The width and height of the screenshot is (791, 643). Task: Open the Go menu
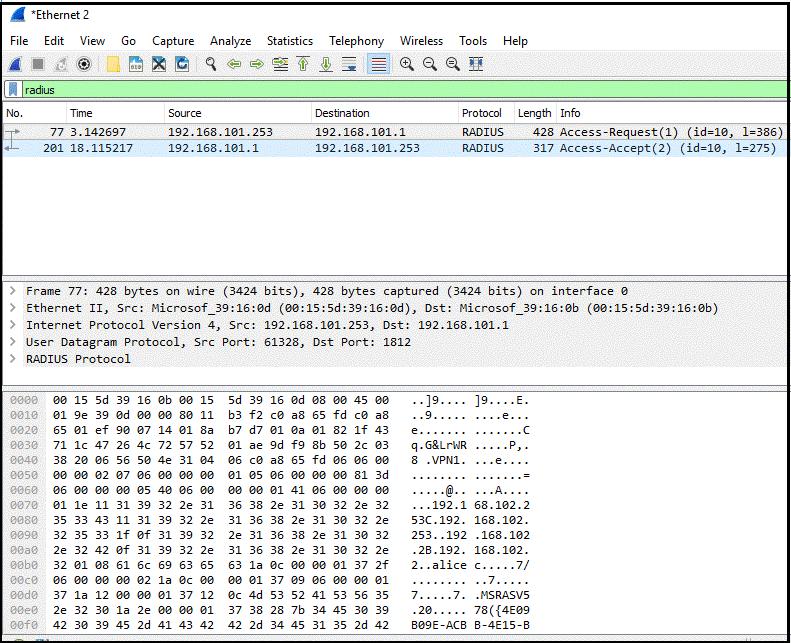[x=128, y=41]
